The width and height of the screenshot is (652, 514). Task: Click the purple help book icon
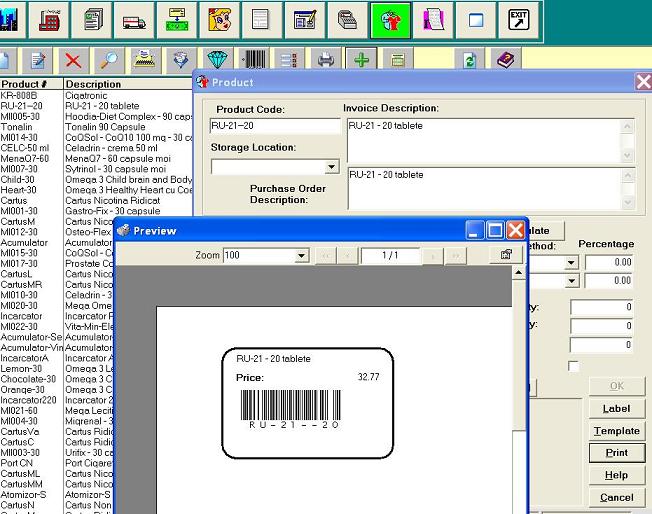506,60
